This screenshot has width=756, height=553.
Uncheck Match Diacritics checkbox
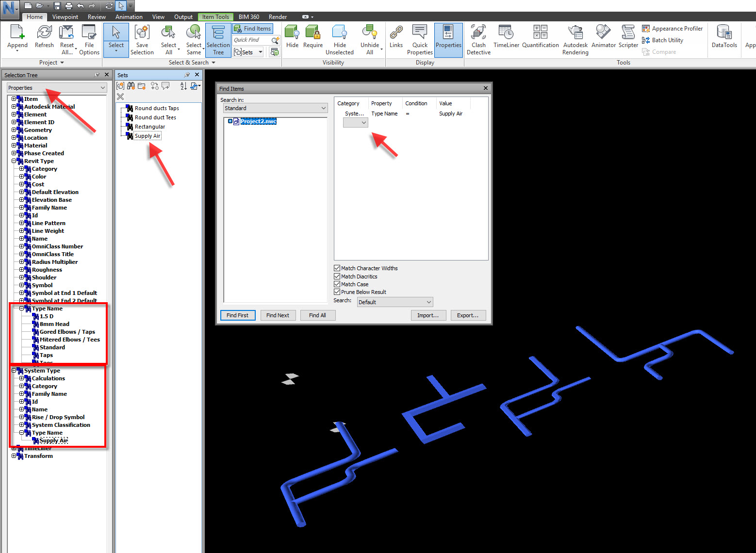pos(337,276)
